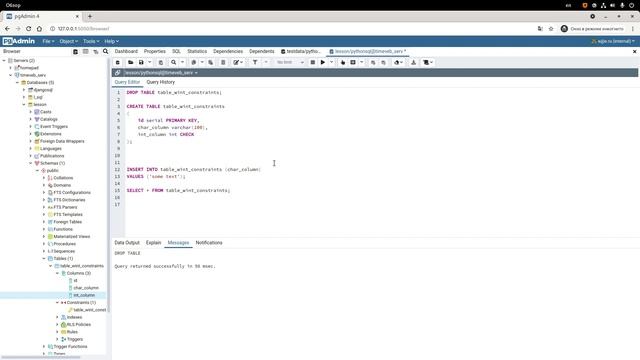This screenshot has width=640, height=360.
Task: Click the Stop query square button
Action: click(x=313, y=62)
